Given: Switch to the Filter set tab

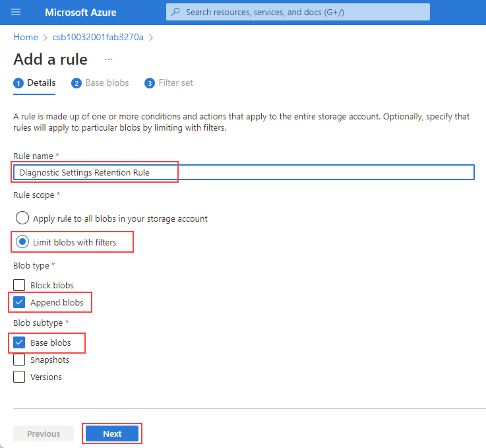Looking at the screenshot, I should [175, 83].
